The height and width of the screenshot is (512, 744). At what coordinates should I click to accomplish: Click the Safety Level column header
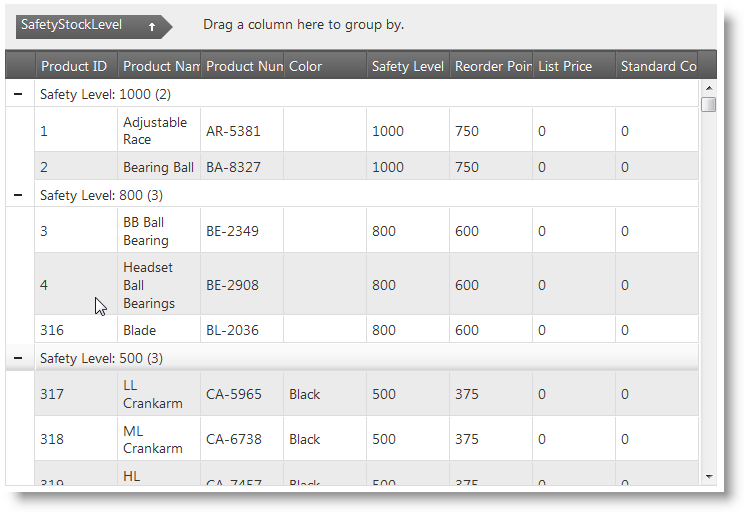click(x=407, y=66)
